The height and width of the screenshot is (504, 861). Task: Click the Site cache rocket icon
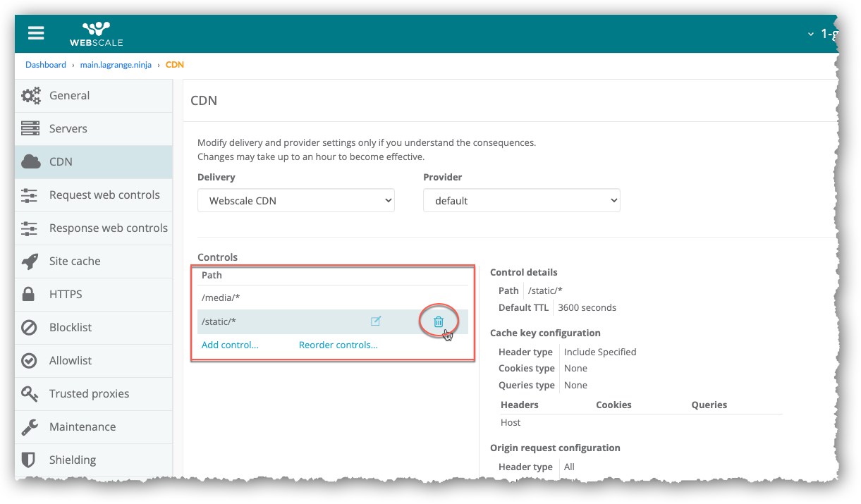[x=30, y=262]
